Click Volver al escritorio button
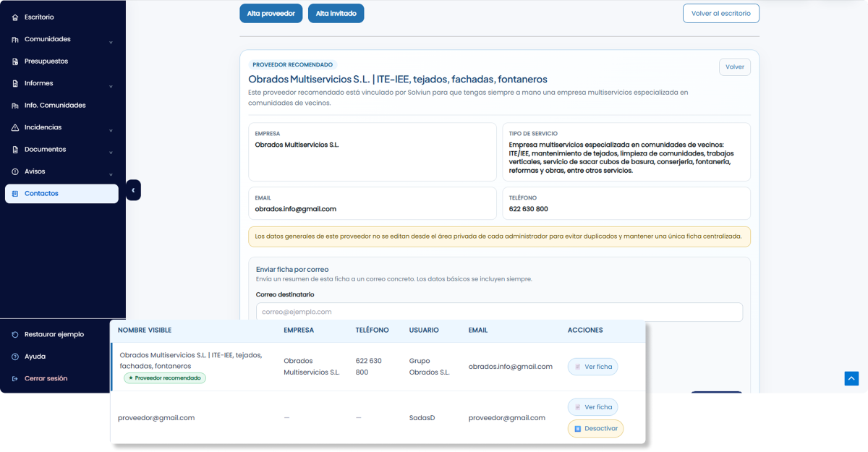This screenshot has width=868, height=452. [721, 13]
